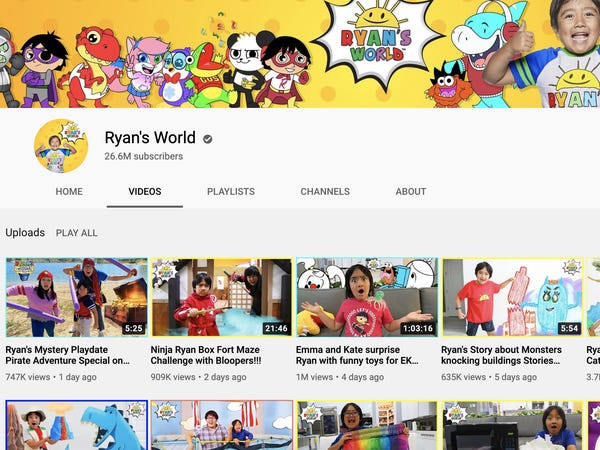
Task: Click the '26.6M subscribers' text
Action: click(144, 156)
